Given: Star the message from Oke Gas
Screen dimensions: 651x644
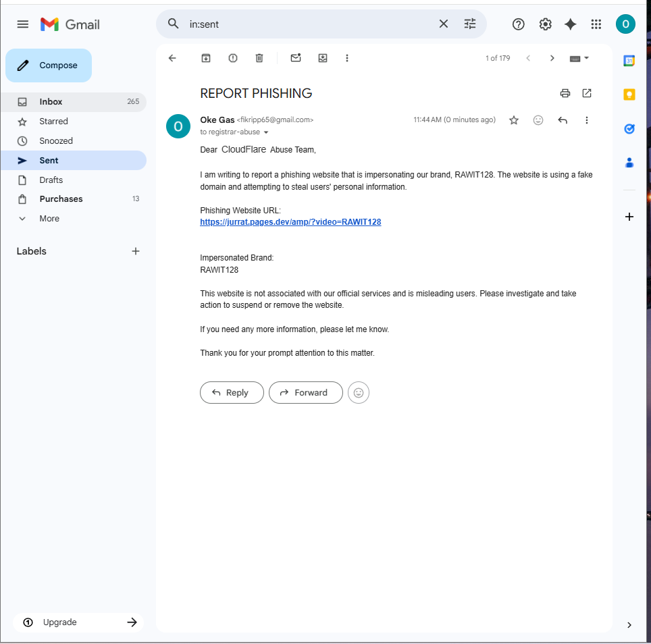Looking at the screenshot, I should (x=514, y=120).
